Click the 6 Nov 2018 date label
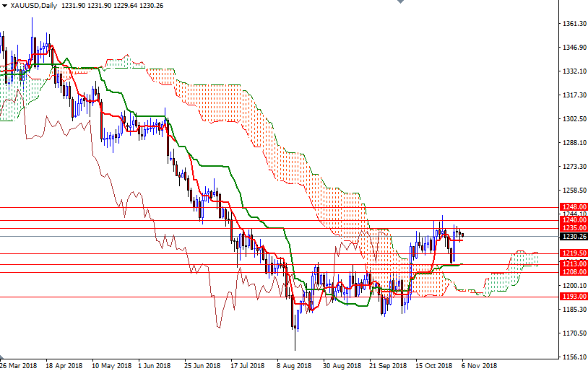588x371 pixels. 480,365
